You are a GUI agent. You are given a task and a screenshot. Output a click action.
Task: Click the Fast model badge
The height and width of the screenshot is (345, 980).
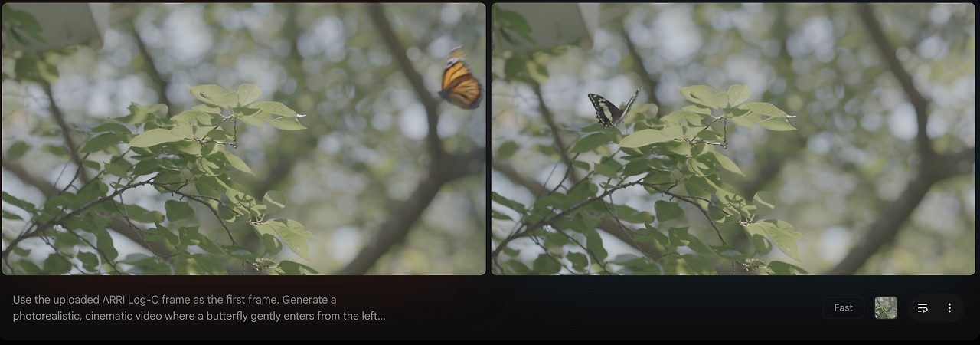(x=844, y=307)
